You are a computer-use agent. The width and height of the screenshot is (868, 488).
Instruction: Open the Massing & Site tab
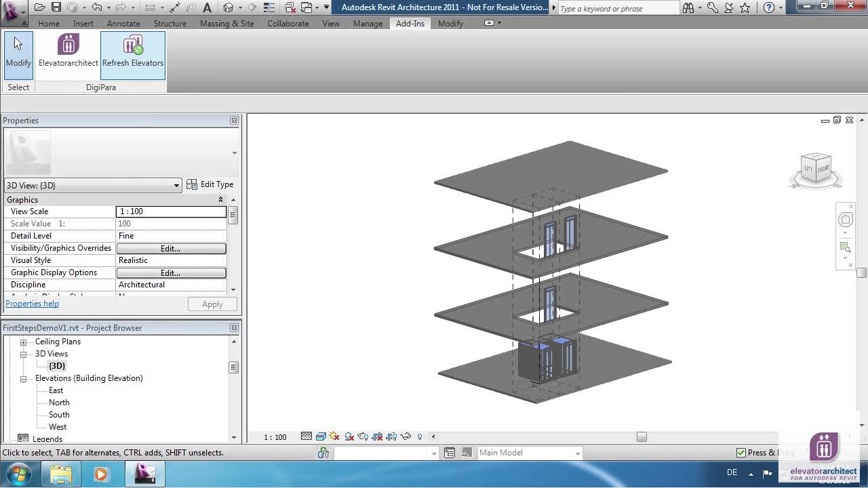pos(226,23)
